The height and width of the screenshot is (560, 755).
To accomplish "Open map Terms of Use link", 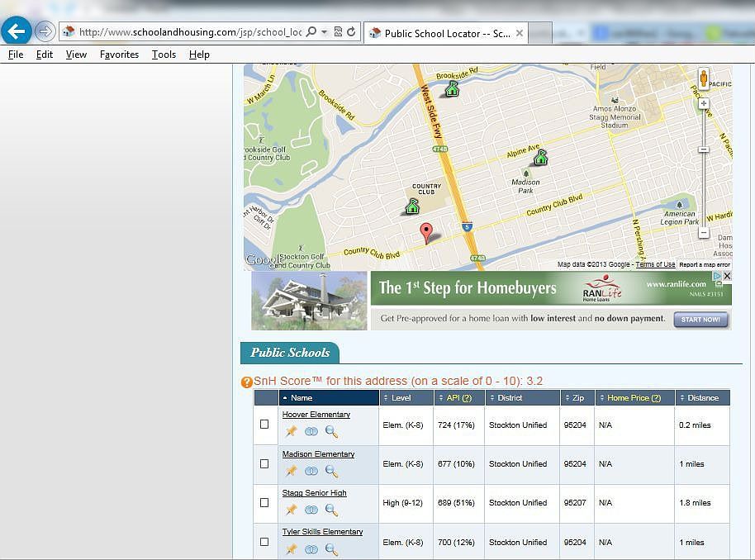I will (x=655, y=264).
